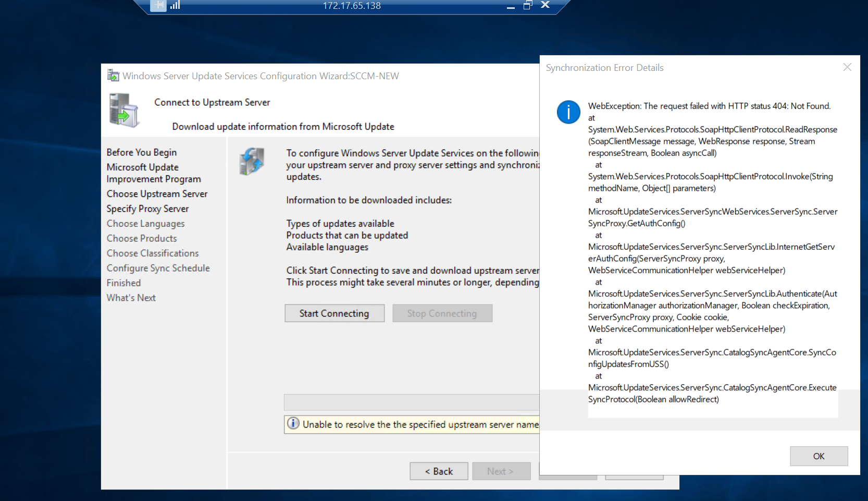The image size is (868, 501).
Task: Click the info icon on the upstream server warning bar
Action: (x=293, y=424)
